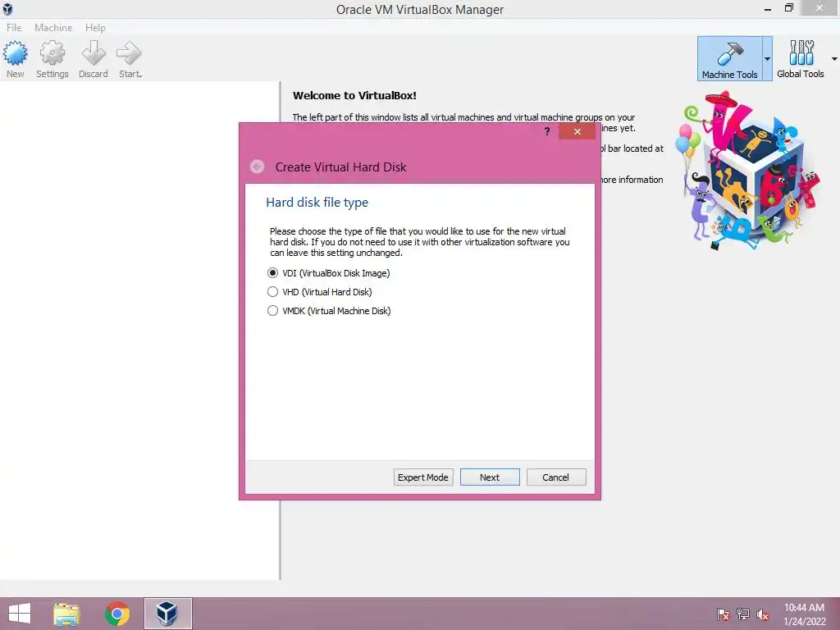Click the VirtualBox mascot cube illustration

pos(747,171)
